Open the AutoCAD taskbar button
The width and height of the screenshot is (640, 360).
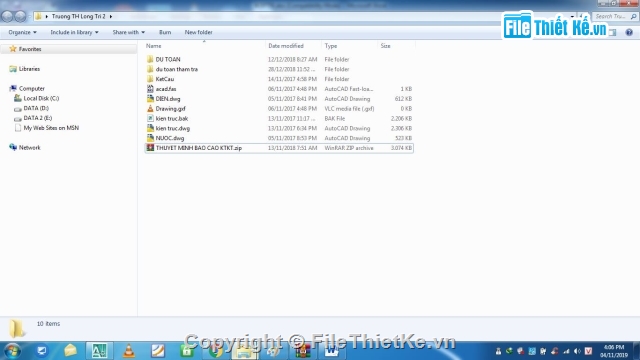[99, 351]
